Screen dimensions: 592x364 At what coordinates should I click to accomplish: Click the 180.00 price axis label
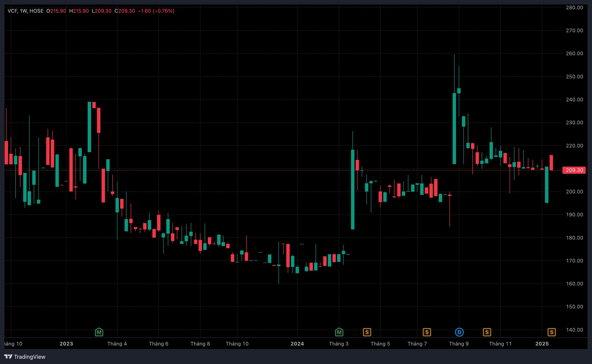point(574,238)
